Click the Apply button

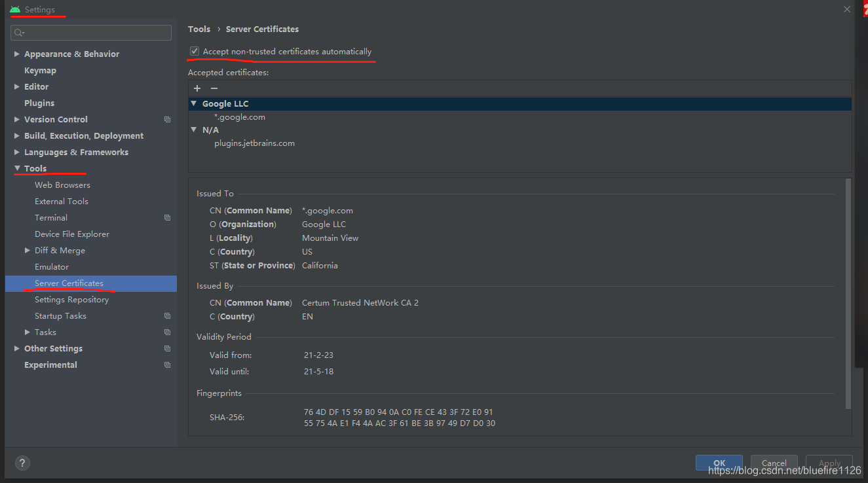coord(829,463)
